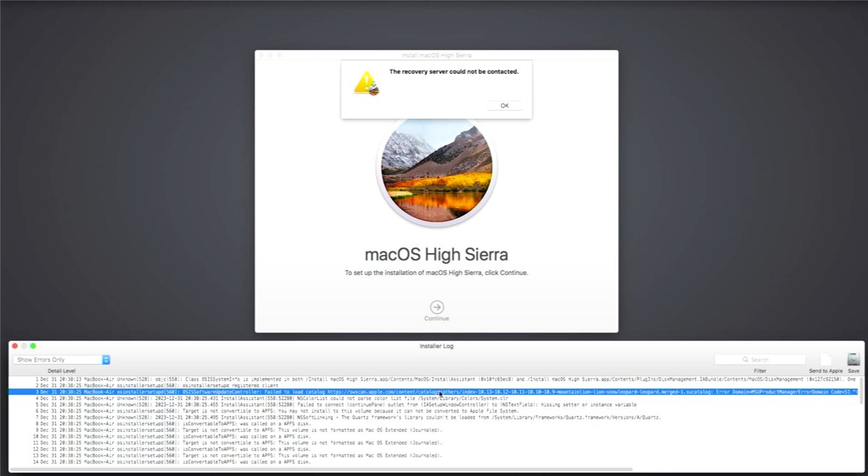Image resolution: width=868 pixels, height=476 pixels.
Task: Dismiss the recovery server alert with OK
Action: pyautogui.click(x=504, y=106)
